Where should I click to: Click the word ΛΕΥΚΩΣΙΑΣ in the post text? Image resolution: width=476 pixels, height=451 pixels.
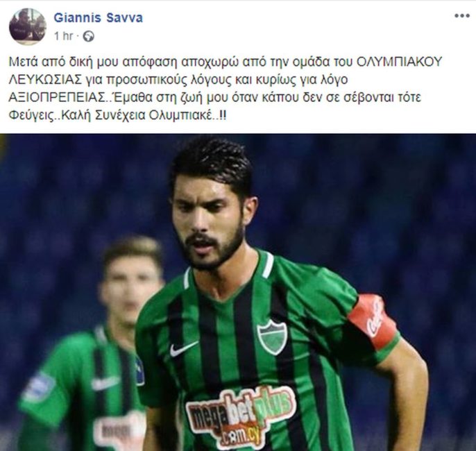[x=45, y=80]
